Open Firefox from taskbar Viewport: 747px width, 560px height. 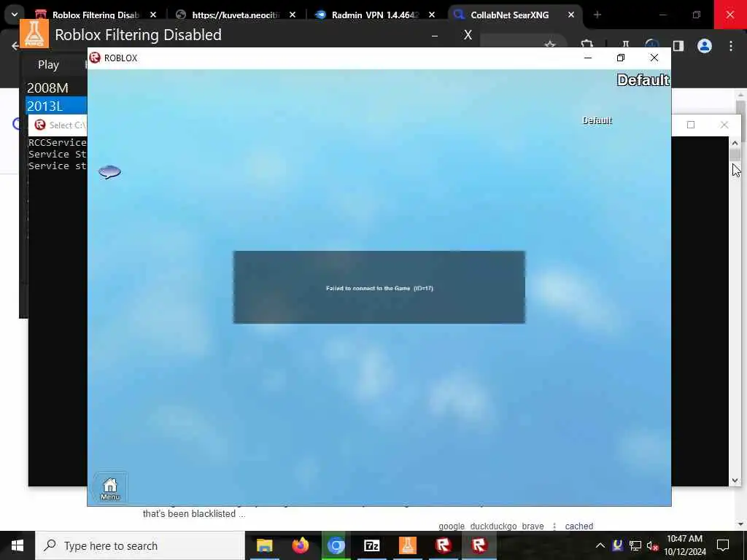coord(300,545)
